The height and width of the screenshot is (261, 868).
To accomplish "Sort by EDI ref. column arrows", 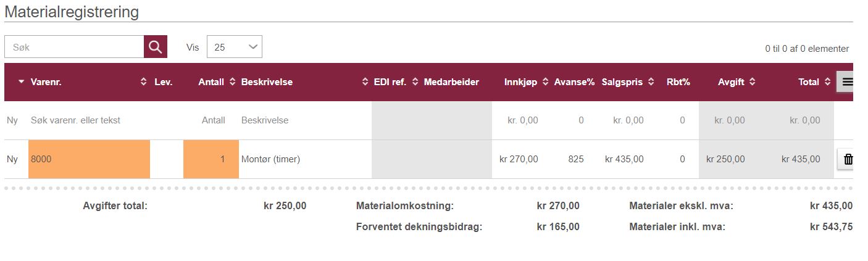I will point(415,82).
